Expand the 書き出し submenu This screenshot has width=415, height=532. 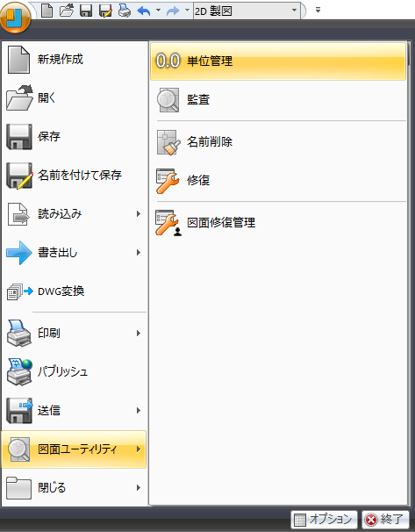[x=74, y=253]
